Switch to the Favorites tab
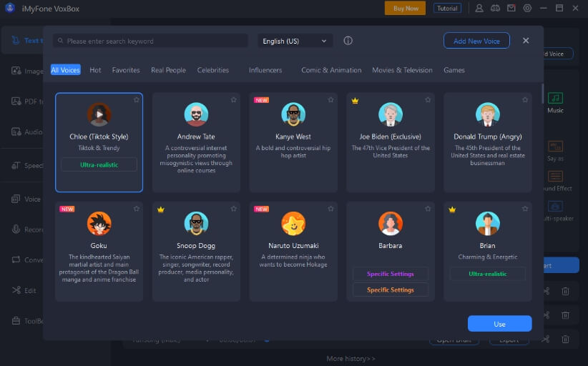This screenshot has height=366, width=588. [126, 70]
